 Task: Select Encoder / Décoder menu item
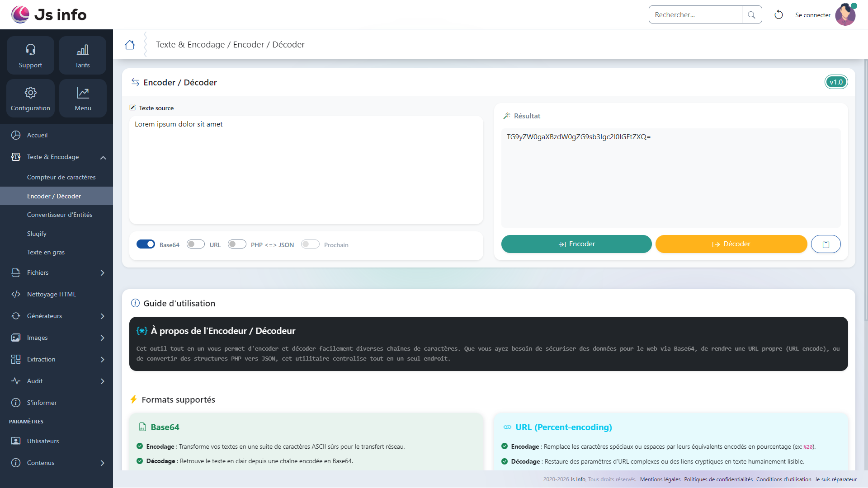pos(57,196)
